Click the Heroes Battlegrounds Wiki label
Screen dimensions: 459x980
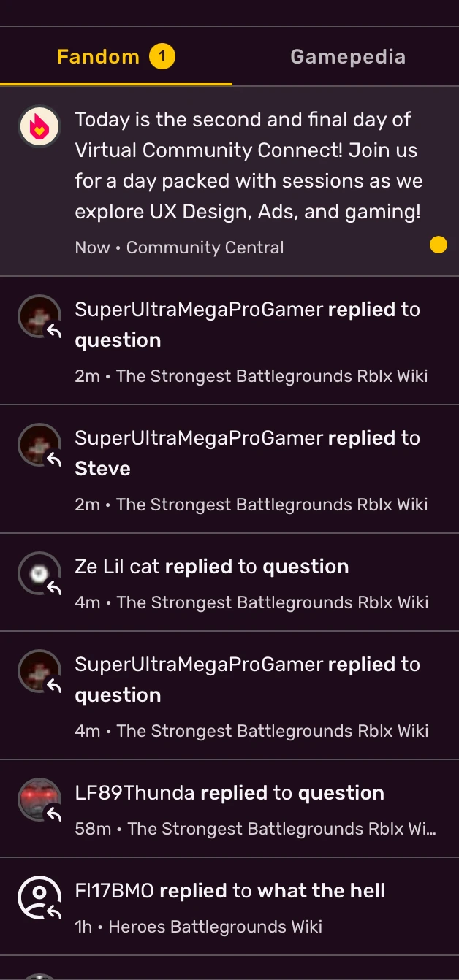(215, 927)
